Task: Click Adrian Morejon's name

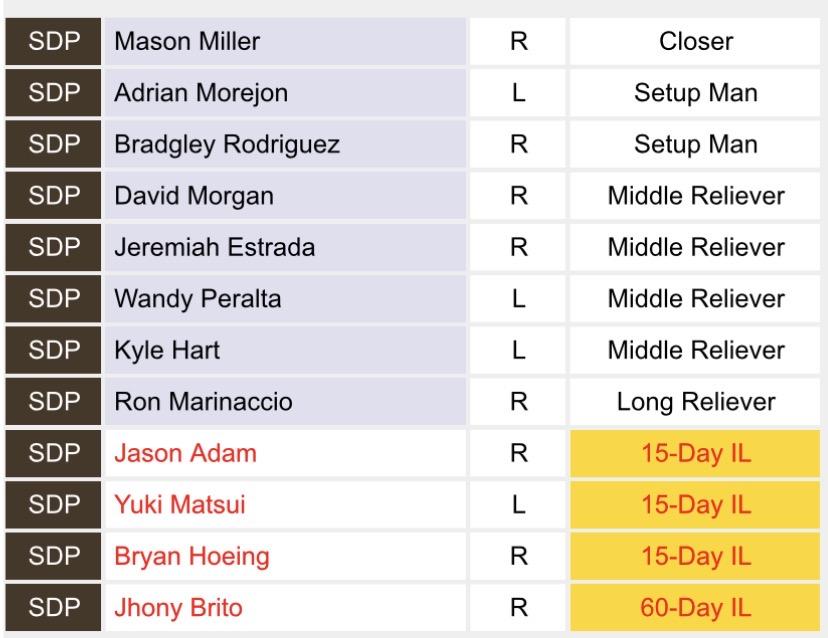Action: click(x=201, y=93)
